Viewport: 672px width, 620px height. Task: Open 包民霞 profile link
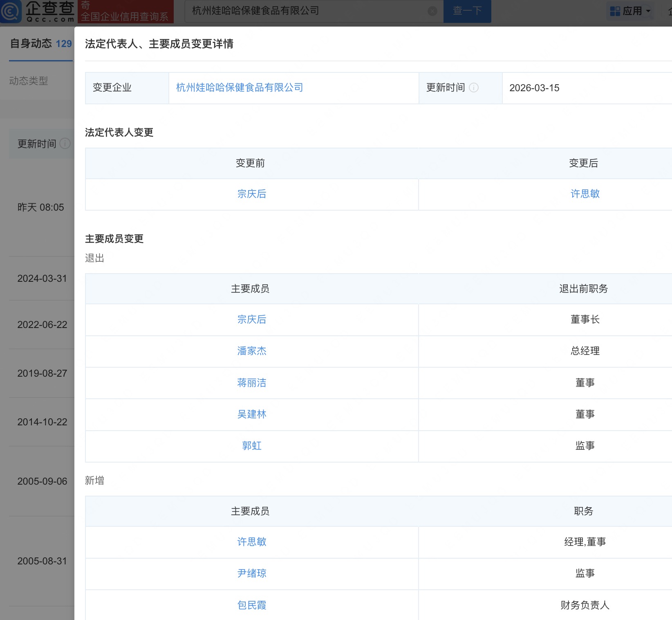(x=251, y=605)
